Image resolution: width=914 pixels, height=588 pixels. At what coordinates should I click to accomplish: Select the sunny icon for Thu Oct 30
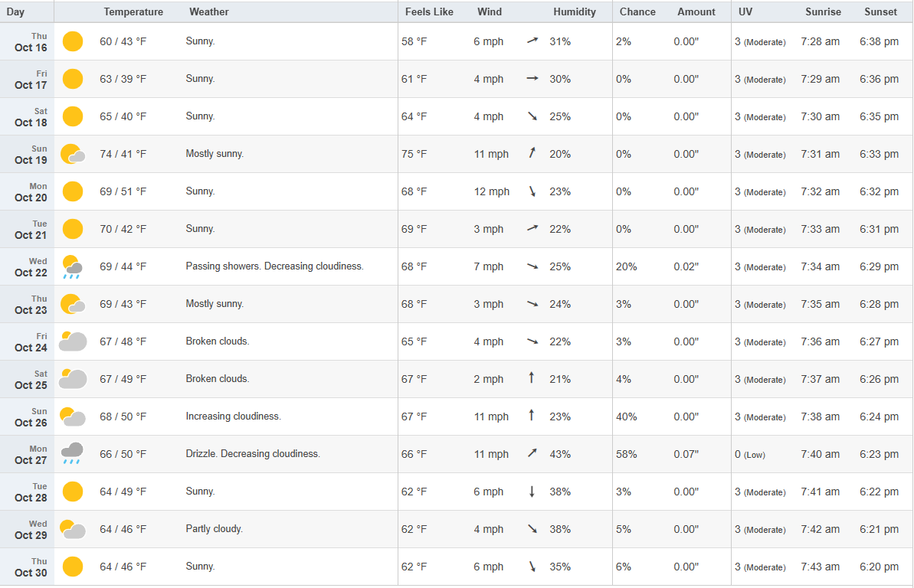pos(73,567)
